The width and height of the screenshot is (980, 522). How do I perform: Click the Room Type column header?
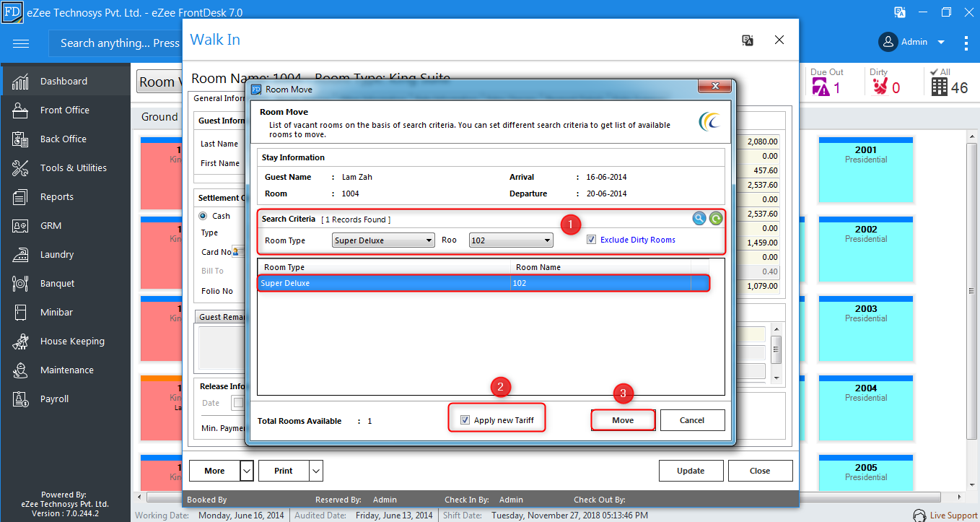pos(384,267)
